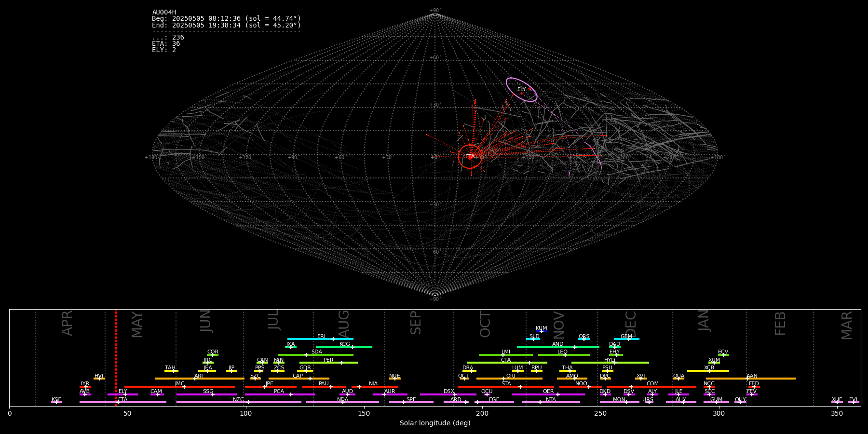The width and height of the screenshot is (868, 434).
Task: Click the AAN shower bar
Action: [751, 379]
